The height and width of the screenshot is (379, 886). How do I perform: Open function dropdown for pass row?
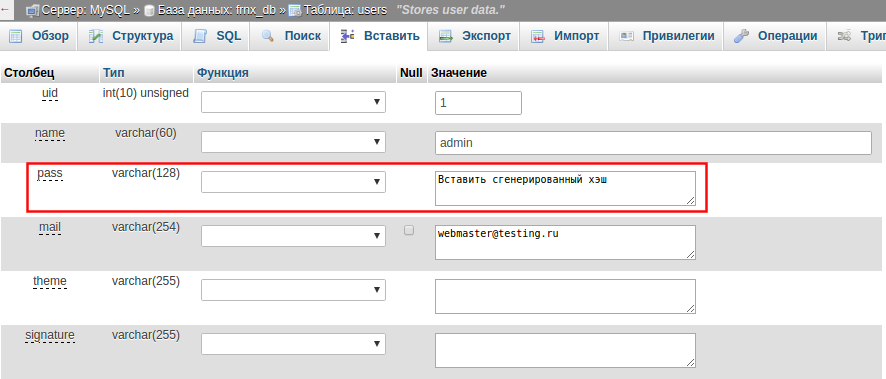pyautogui.click(x=293, y=182)
